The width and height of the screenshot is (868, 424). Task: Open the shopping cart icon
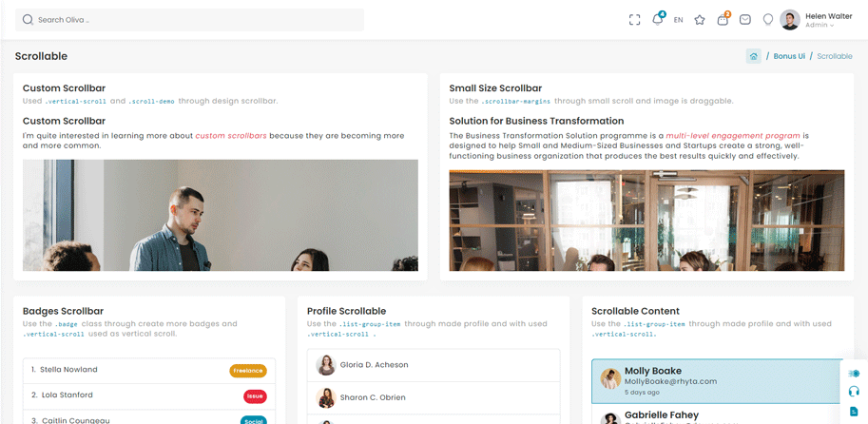723,19
